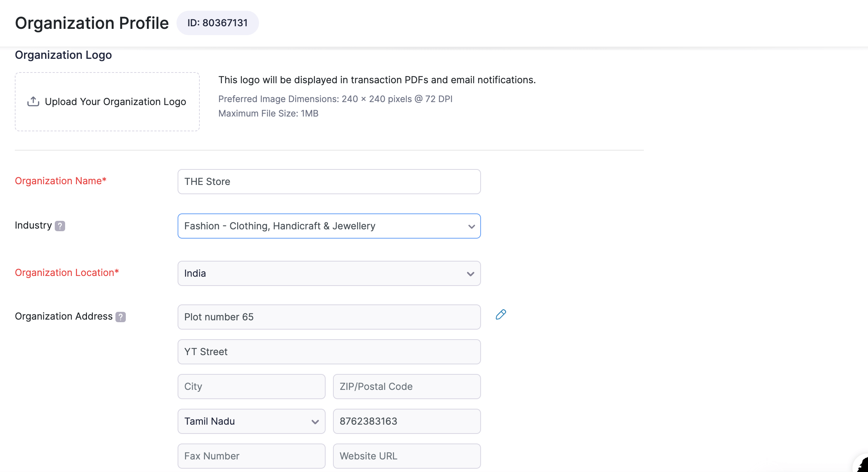868x472 pixels.
Task: Click the Industry field help icon
Action: click(60, 226)
